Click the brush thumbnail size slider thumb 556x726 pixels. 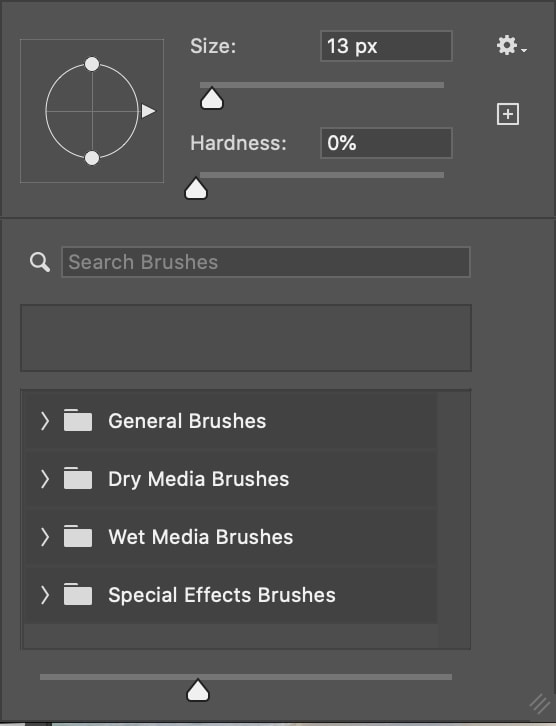pyautogui.click(x=198, y=690)
